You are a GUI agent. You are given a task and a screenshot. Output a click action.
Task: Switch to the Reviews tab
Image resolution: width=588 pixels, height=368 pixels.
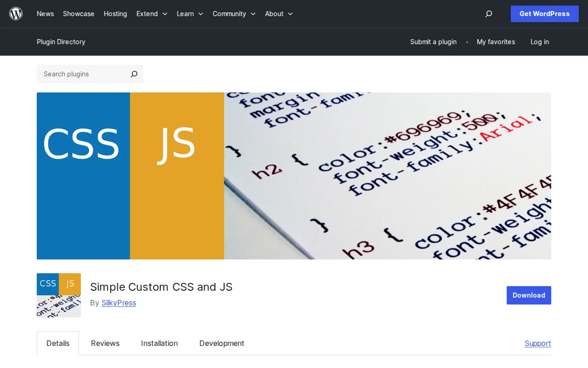pyautogui.click(x=105, y=343)
